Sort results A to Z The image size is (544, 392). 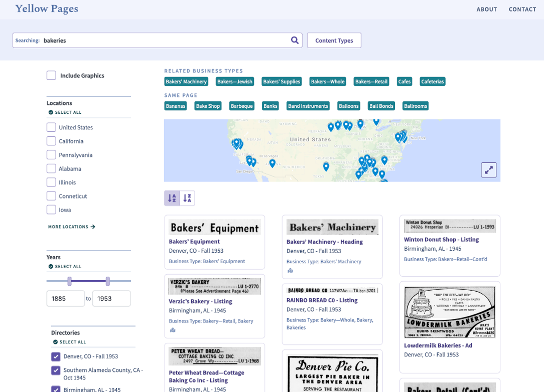click(x=172, y=198)
